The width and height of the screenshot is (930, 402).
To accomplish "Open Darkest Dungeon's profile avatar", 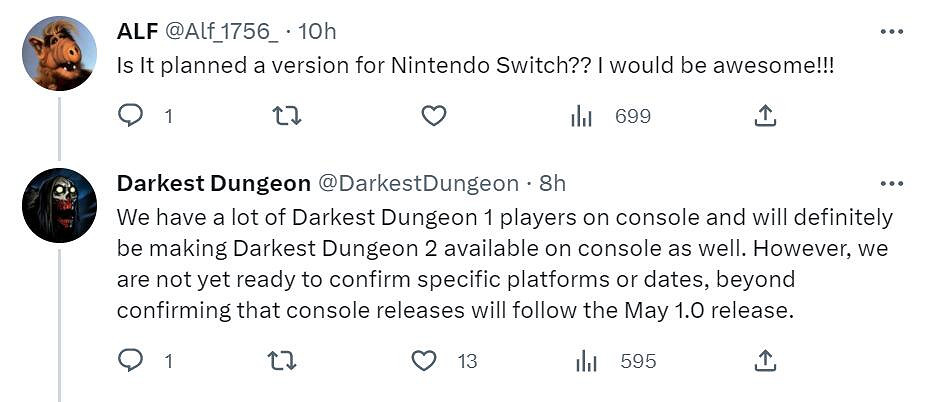I will click(59, 205).
